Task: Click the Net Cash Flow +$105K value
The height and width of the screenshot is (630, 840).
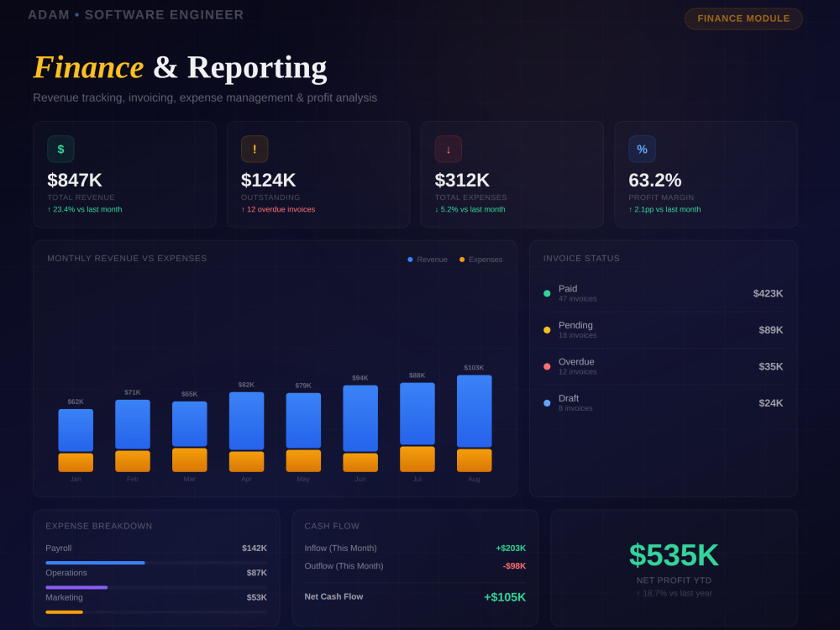Action: click(505, 597)
